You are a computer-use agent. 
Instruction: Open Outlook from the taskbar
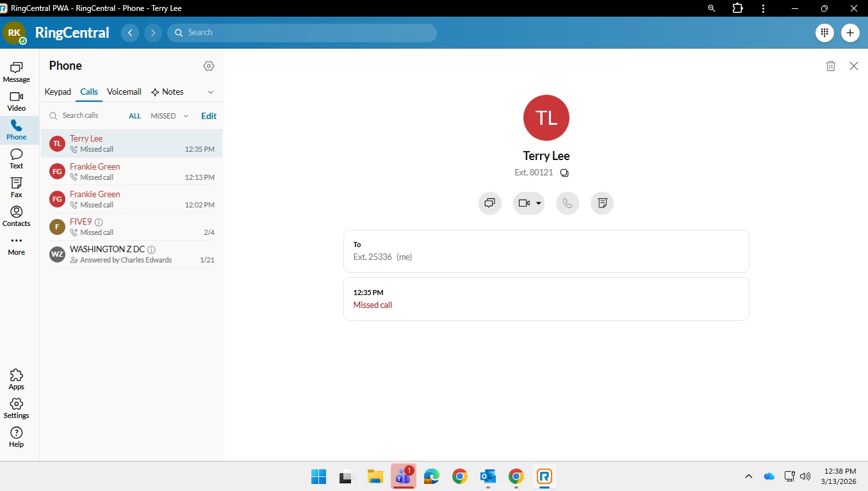488,476
